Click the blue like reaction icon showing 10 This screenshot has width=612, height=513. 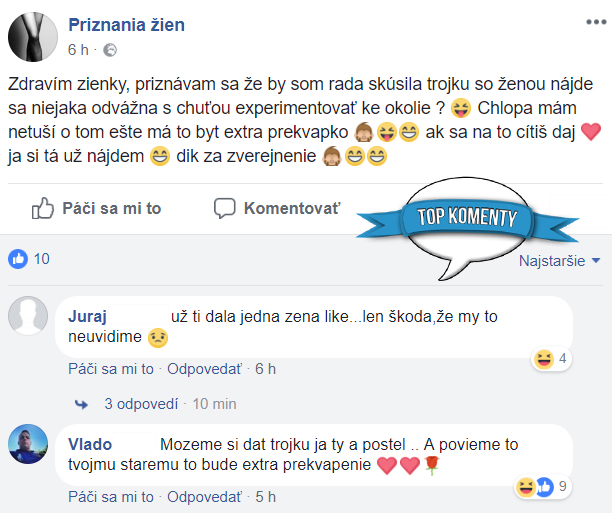tap(18, 259)
